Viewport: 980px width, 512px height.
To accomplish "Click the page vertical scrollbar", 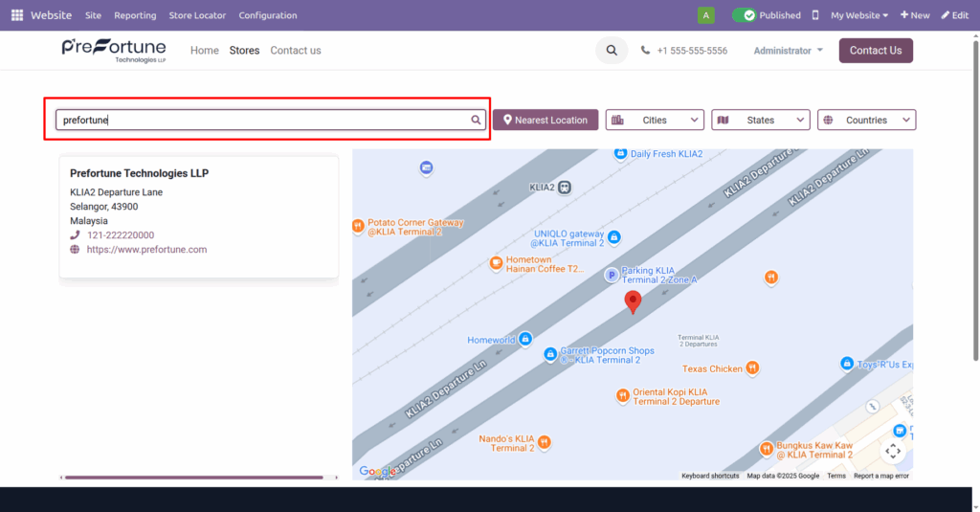I will (975, 200).
